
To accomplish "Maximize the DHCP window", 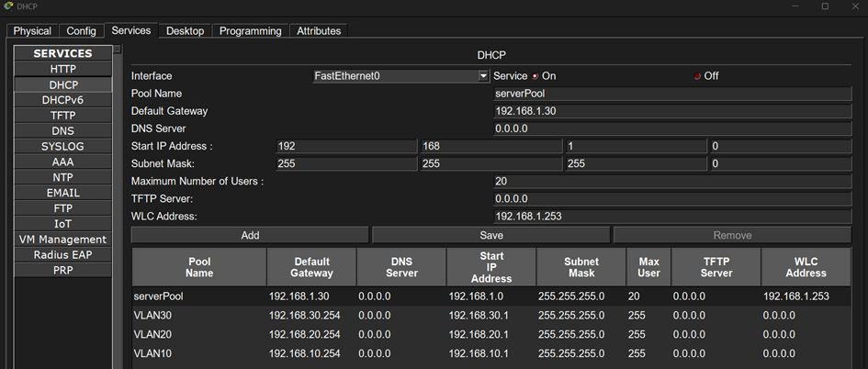I will (825, 6).
